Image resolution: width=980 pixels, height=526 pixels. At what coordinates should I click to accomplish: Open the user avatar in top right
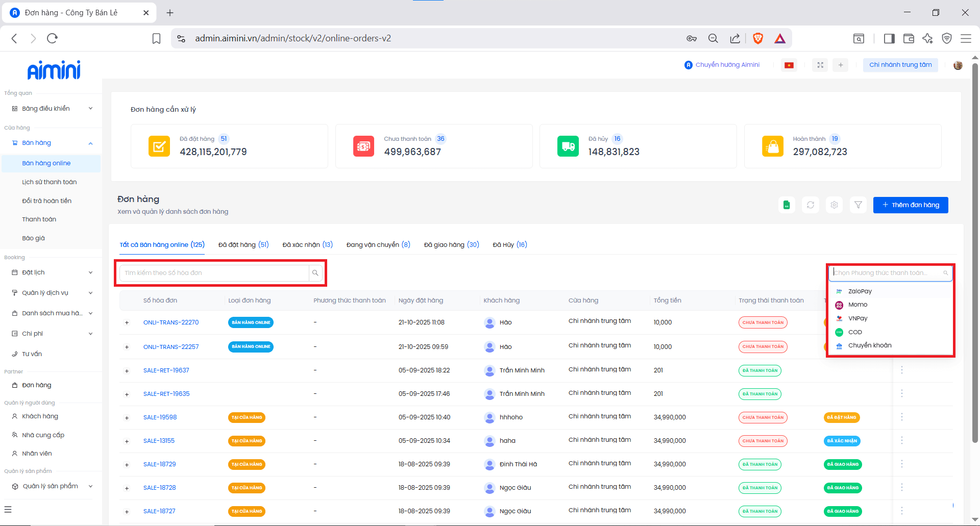point(958,65)
